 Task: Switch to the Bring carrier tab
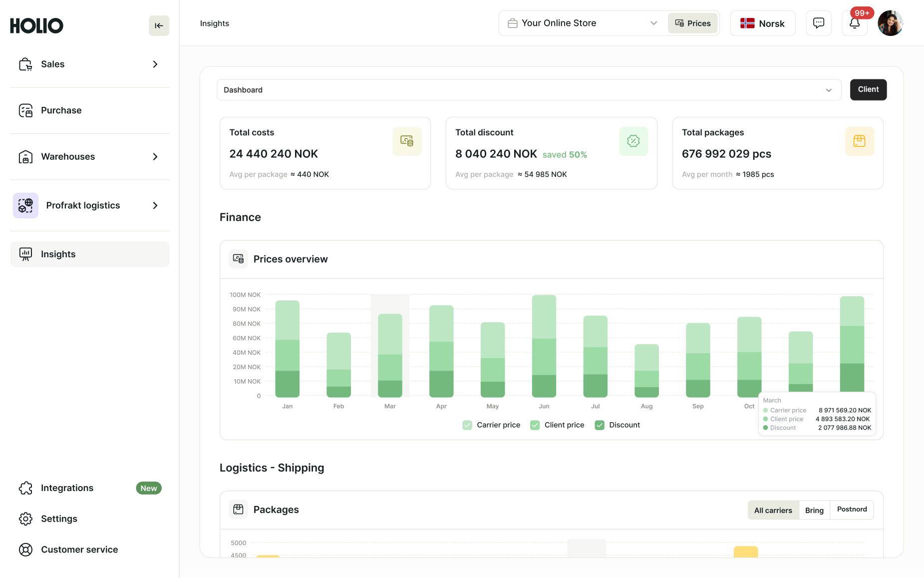pyautogui.click(x=814, y=510)
